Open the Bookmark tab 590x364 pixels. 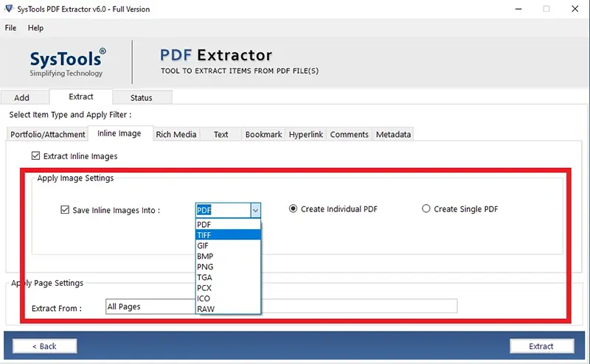point(263,134)
